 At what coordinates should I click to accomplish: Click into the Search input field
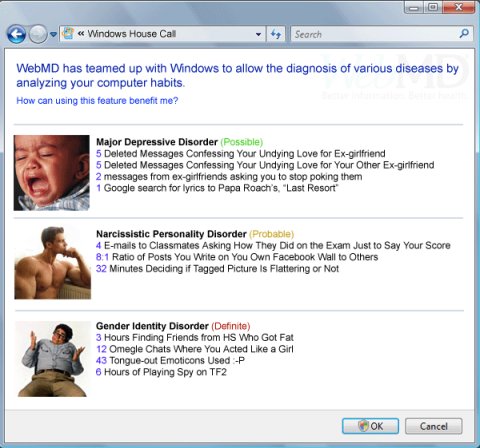click(375, 34)
